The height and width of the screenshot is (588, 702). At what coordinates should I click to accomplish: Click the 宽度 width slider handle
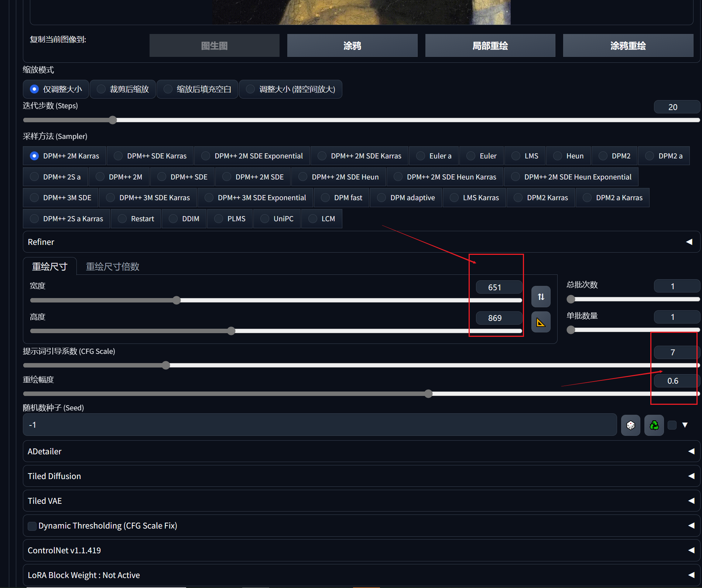pos(177,300)
